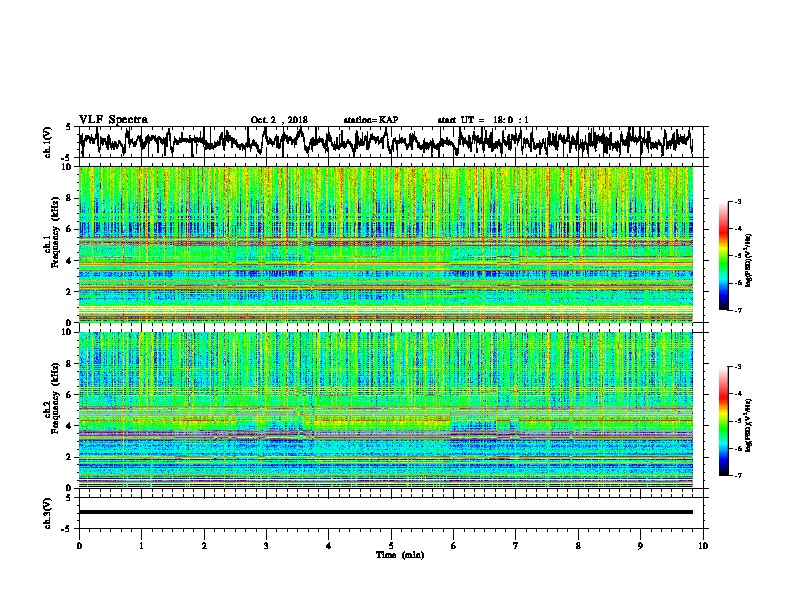Click the "-5" tick on the ch.3(V) axis
This screenshot has height=612, width=792.
coord(67,529)
